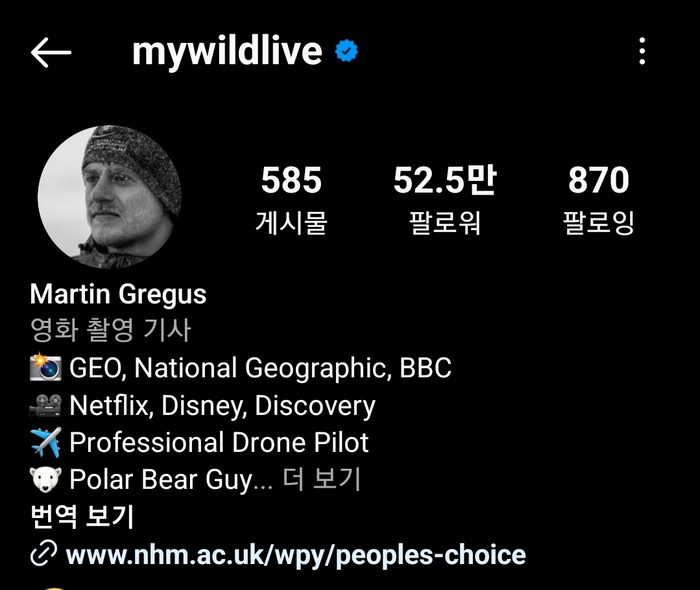Tap the movie camera emoji
Image resolution: width=700 pixels, height=590 pixels.
(45, 406)
